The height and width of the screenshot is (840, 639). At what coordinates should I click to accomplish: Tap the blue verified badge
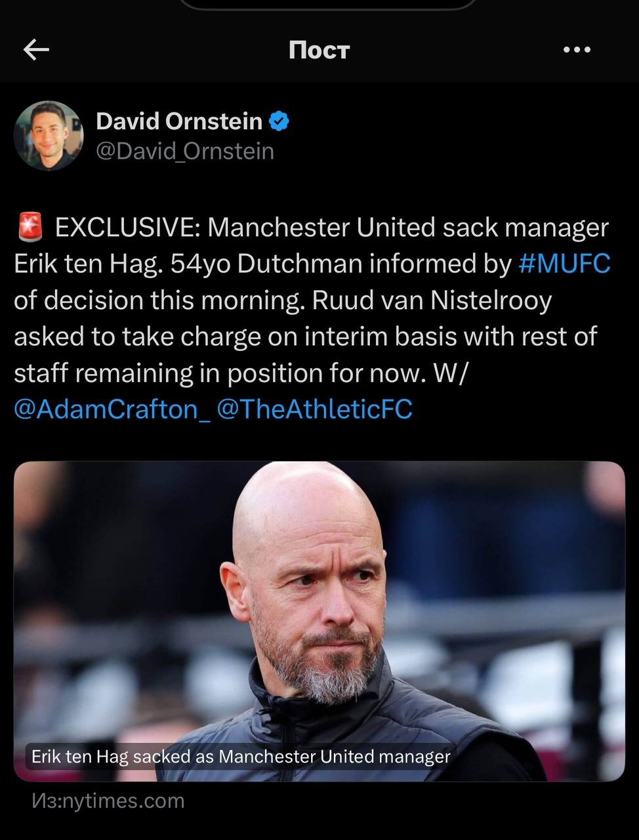pyautogui.click(x=279, y=121)
